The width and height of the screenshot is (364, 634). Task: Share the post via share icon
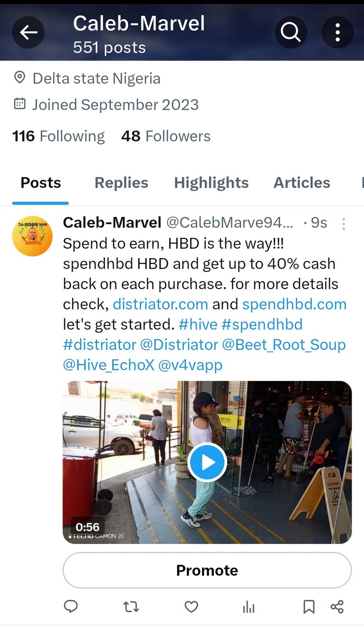337,606
